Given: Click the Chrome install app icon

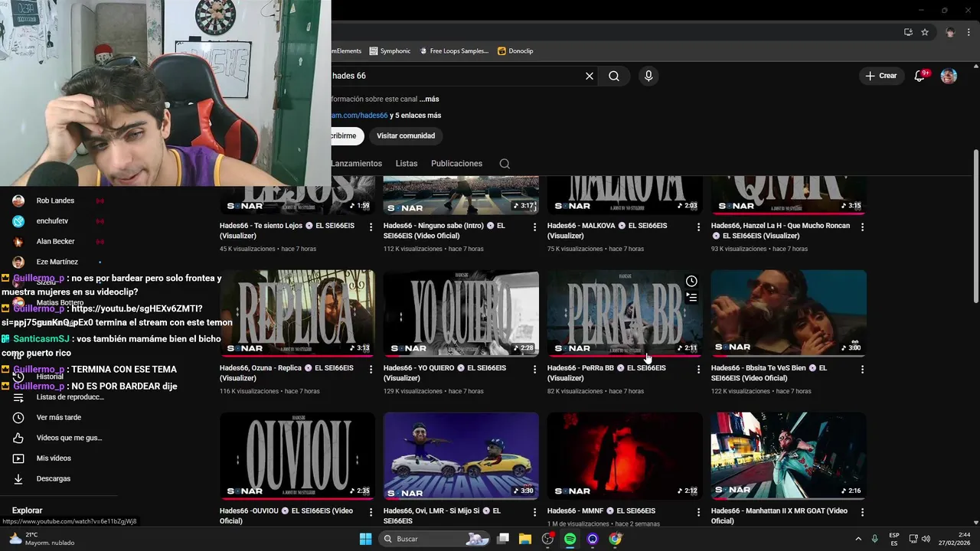Looking at the screenshot, I should (908, 32).
